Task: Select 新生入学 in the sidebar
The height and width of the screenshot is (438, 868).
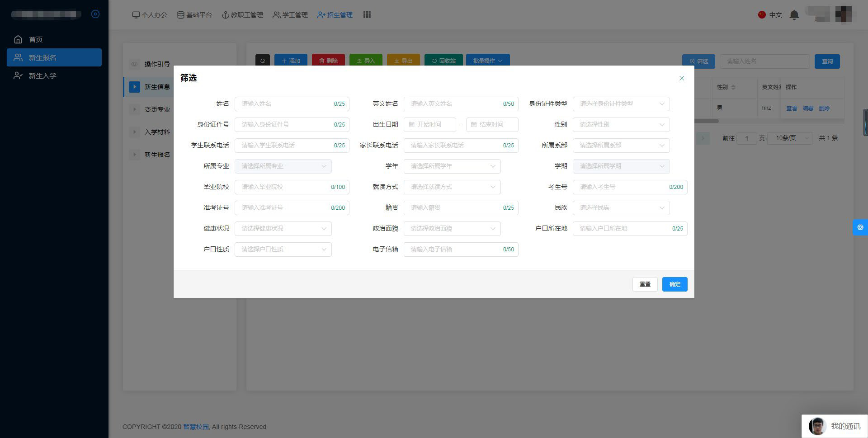Action: point(42,75)
